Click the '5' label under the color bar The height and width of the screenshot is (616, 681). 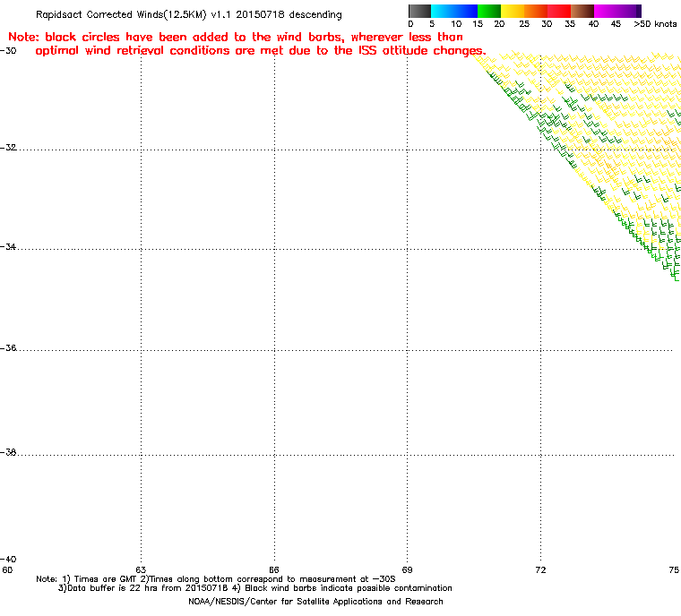pos(432,24)
